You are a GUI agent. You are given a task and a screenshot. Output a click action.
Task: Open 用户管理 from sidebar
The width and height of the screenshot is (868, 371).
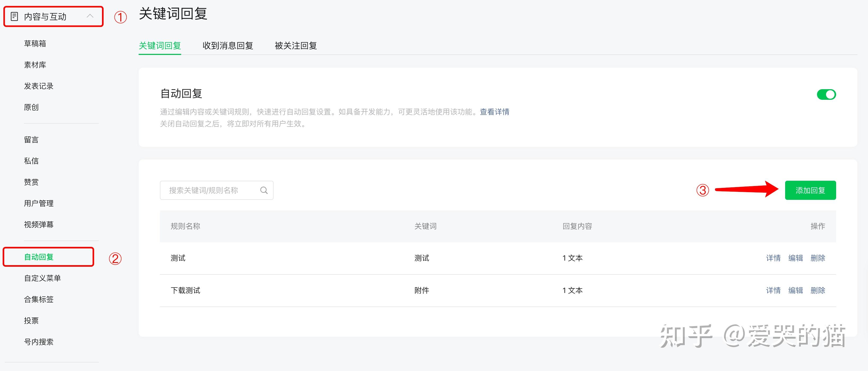(x=39, y=203)
